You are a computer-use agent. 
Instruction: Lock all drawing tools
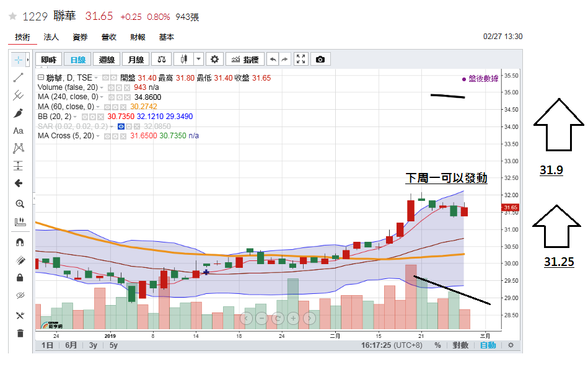19,278
